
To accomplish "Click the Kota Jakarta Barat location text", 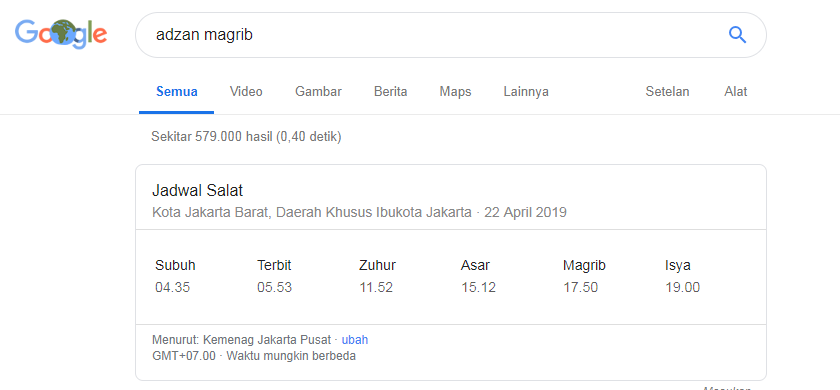I will pos(312,213).
